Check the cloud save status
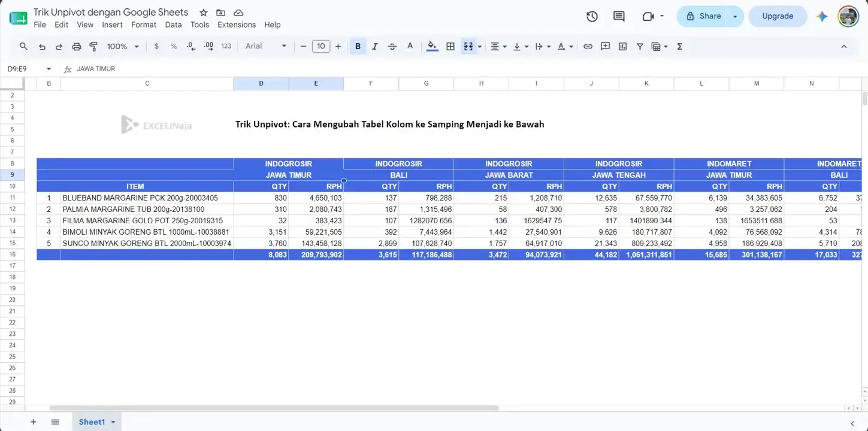Screen dimensions: 868x431 pyautogui.click(x=238, y=13)
